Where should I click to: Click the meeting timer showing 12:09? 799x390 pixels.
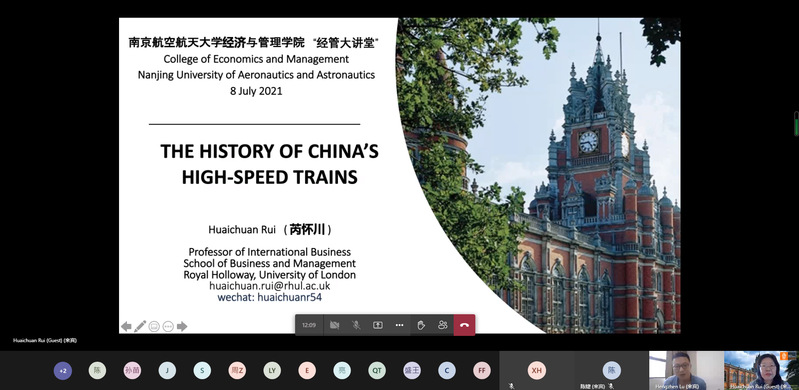309,325
